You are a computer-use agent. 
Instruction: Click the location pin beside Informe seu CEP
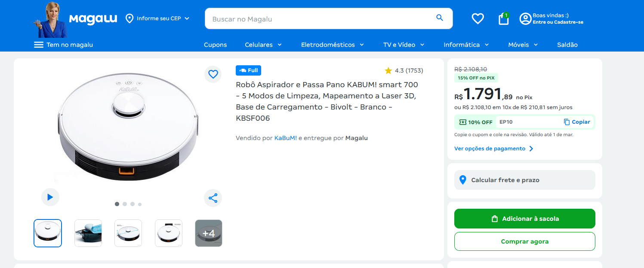(129, 18)
